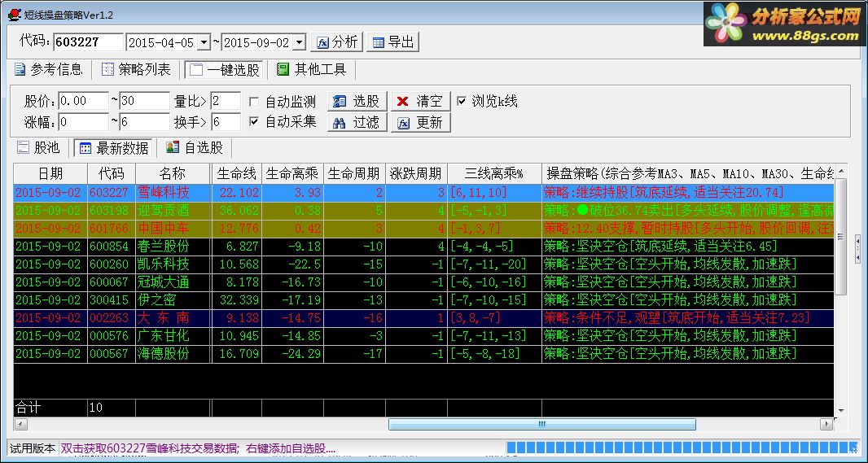Select the 冠城大通 row
Viewport: 868px width, 463px height.
[x=423, y=282]
